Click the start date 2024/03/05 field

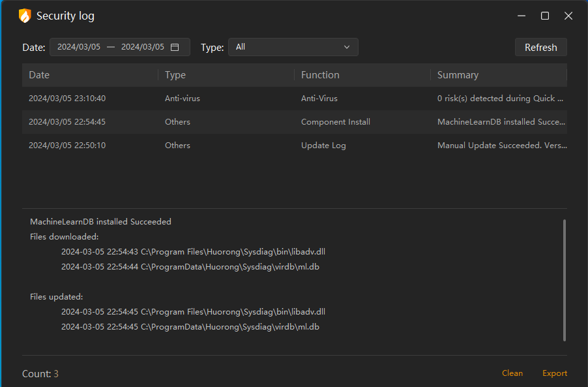pos(79,47)
